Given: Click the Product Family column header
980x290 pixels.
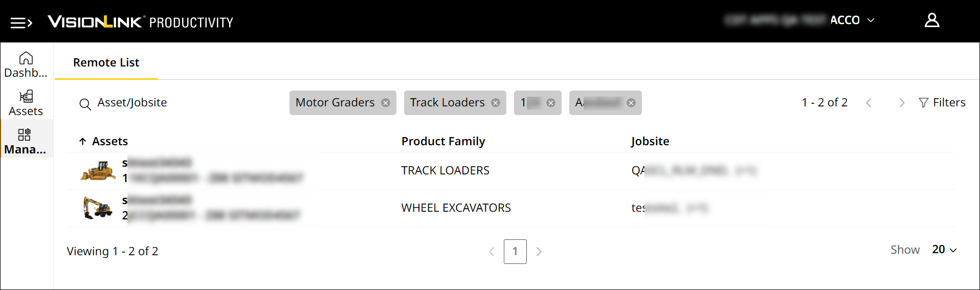Looking at the screenshot, I should (x=443, y=142).
